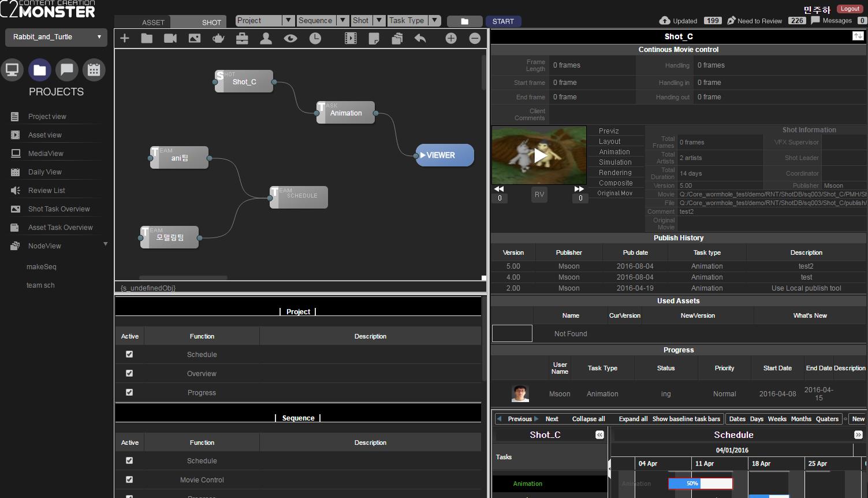The image size is (868, 498).
Task: Click the swap arrows icon beside Shot_C title
Action: coord(858,36)
